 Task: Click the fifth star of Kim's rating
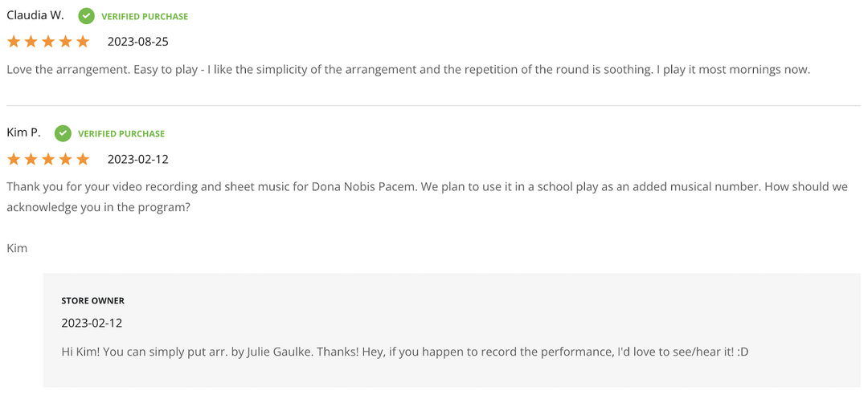point(83,159)
